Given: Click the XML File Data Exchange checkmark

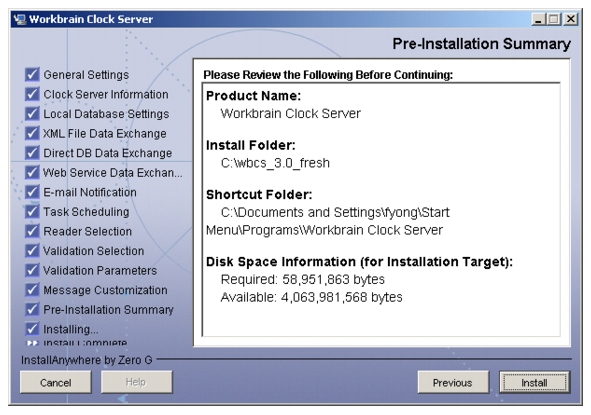Looking at the screenshot, I should pos(32,133).
